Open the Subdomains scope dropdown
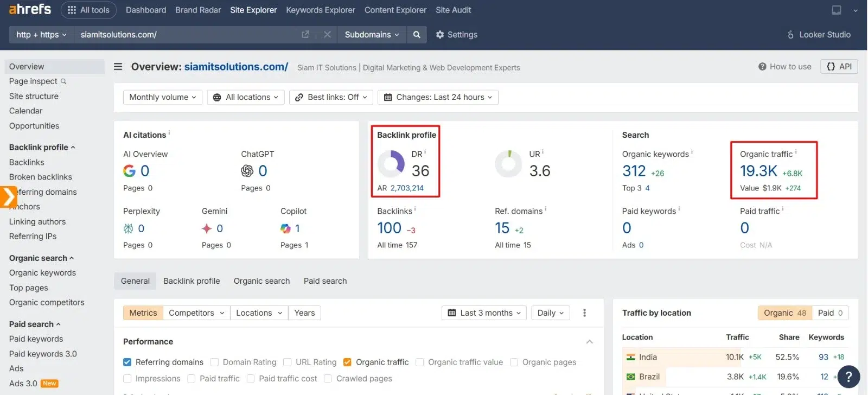Screen dimensions: 868x395 [x=372, y=35]
